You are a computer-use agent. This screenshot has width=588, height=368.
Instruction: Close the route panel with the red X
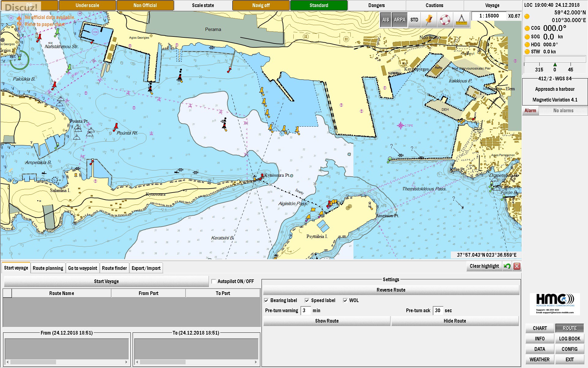click(x=517, y=266)
